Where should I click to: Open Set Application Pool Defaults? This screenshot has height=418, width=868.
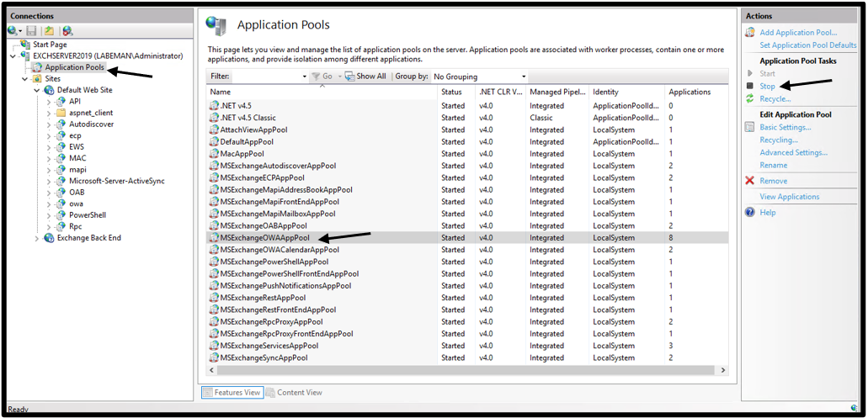807,45
